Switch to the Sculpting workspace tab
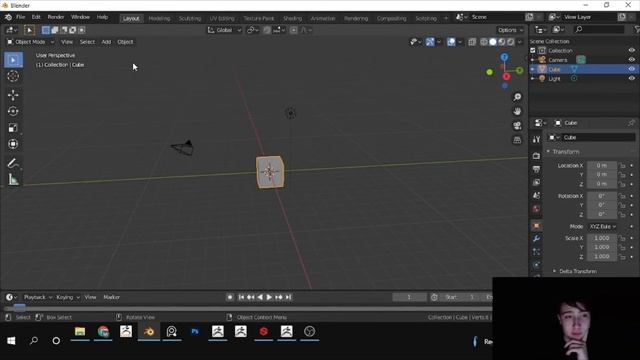640x360 pixels. coord(190,18)
